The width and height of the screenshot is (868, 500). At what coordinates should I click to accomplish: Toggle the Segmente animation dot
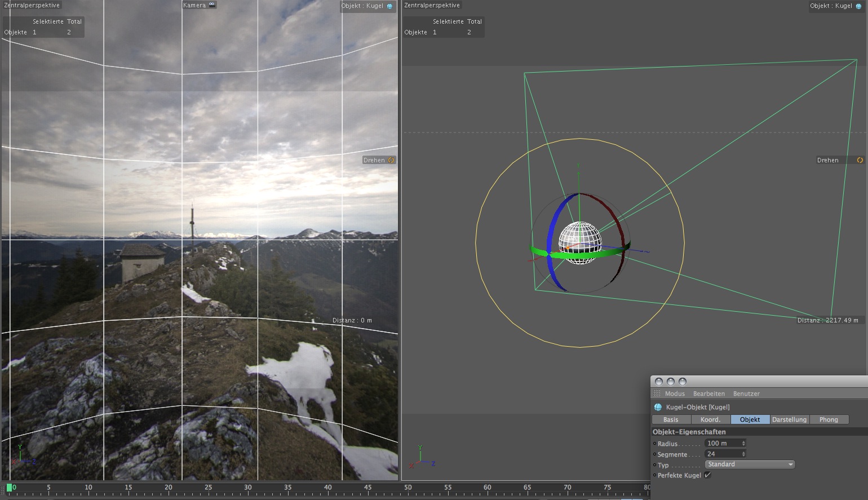654,454
